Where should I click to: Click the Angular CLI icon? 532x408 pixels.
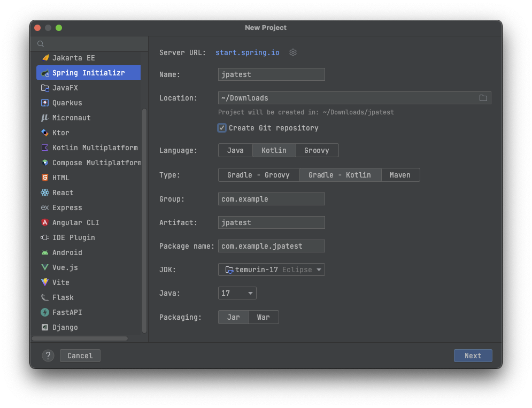point(45,222)
